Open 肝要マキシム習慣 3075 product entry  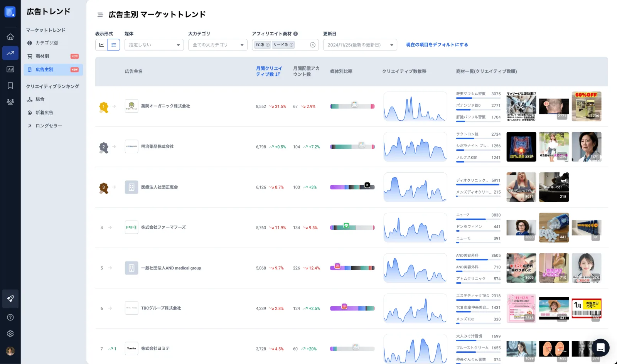[478, 95]
